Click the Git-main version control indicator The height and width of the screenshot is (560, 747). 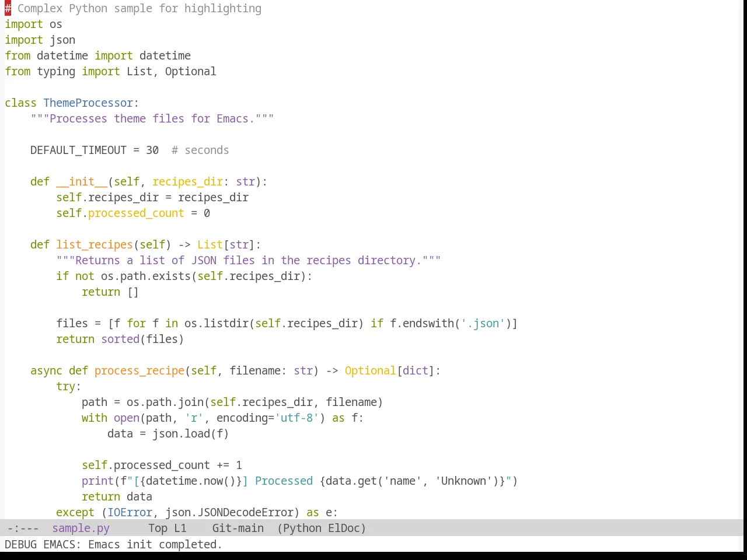[x=238, y=528]
